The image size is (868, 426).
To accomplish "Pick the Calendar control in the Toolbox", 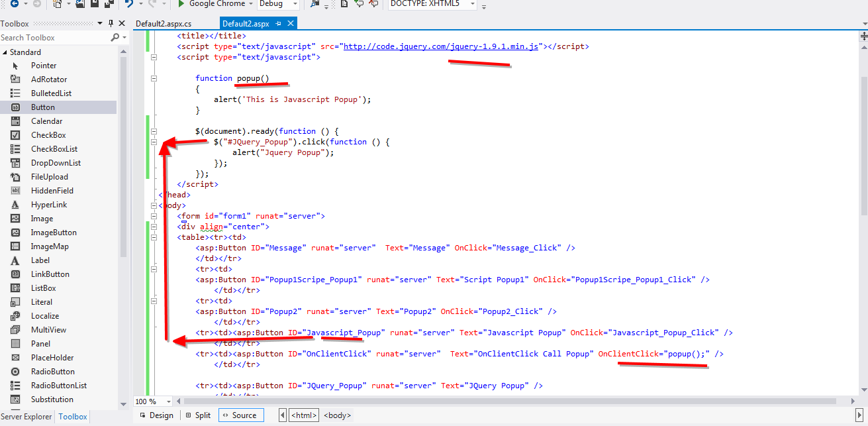I will pos(58,121).
